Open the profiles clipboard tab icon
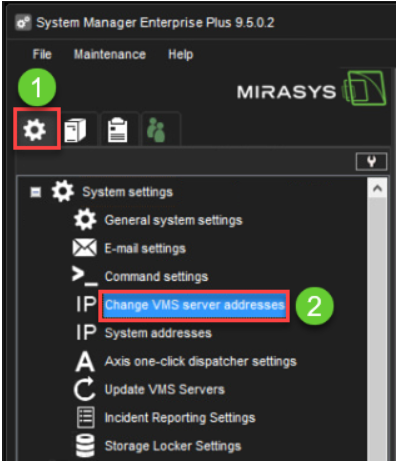Viewport: 397px width, 462px height. (x=117, y=130)
